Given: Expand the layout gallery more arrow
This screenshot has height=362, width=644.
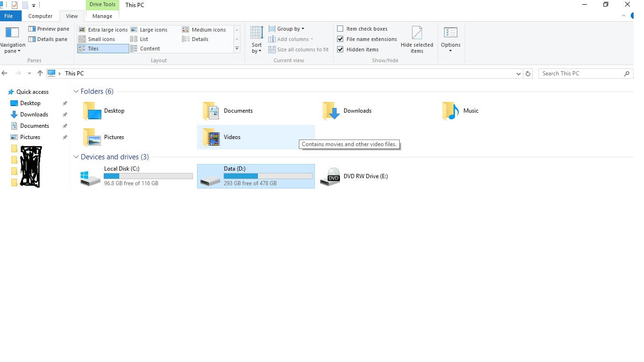Looking at the screenshot, I should [237, 49].
